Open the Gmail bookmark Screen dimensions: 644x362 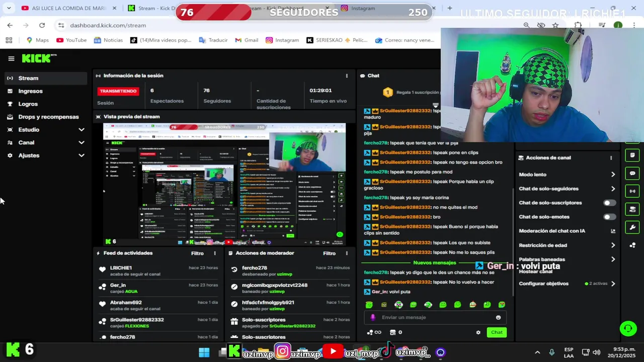coord(247,40)
